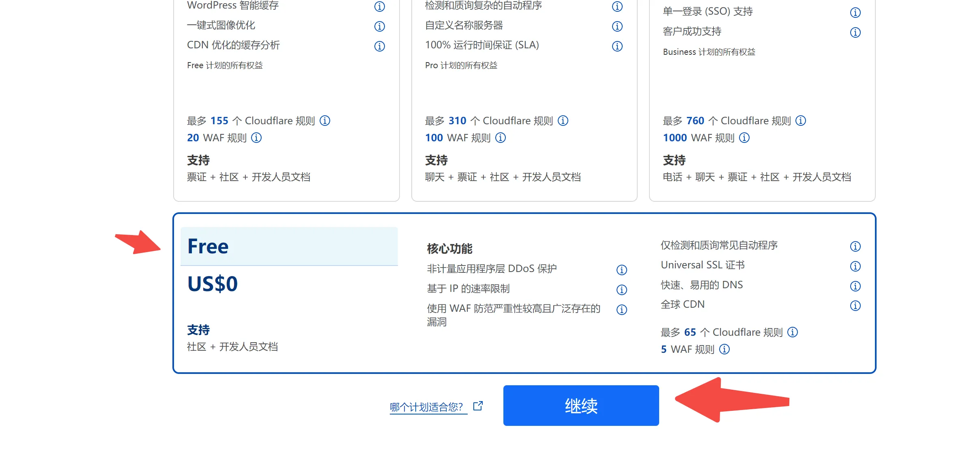Image resolution: width=980 pixels, height=449 pixels.
Task: Click the 全球 CDN feature text
Action: pyautogui.click(x=683, y=304)
